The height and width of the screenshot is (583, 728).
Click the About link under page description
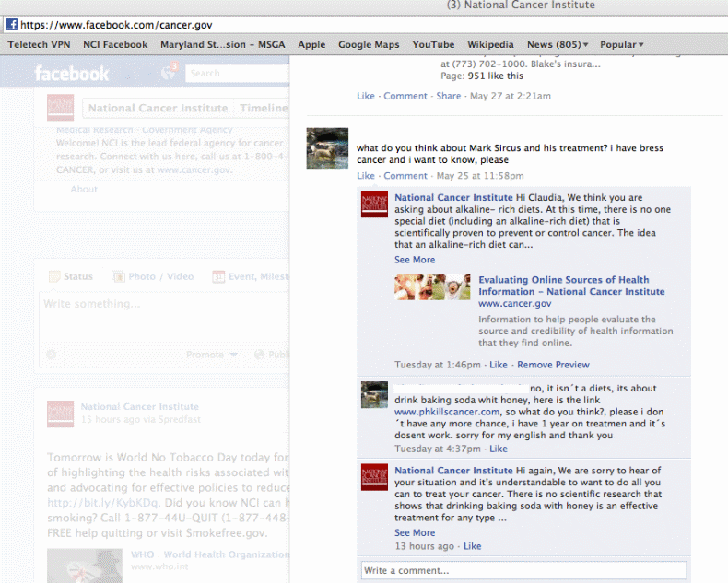coord(84,189)
